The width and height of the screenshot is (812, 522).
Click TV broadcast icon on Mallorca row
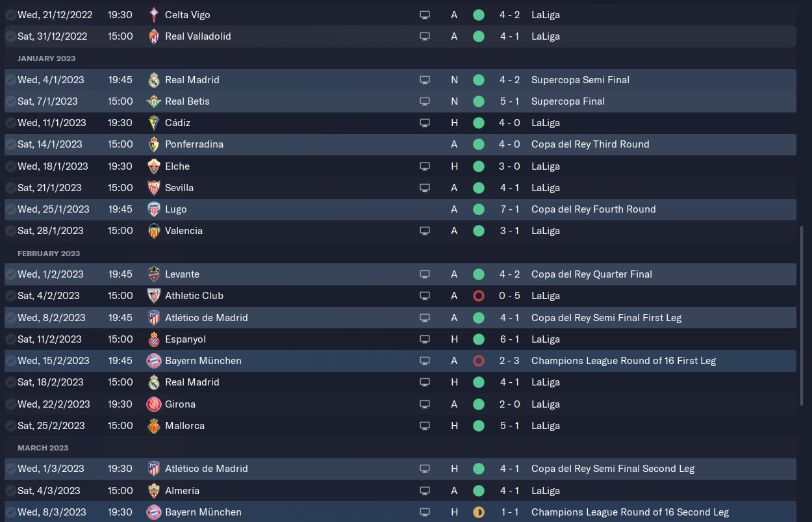pos(425,426)
